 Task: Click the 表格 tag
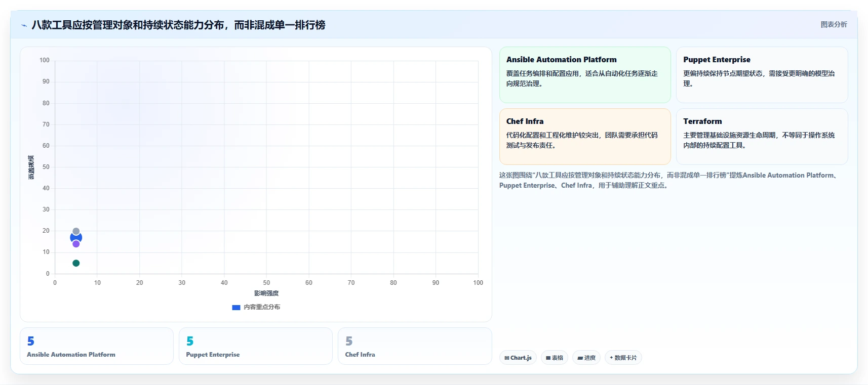point(555,358)
